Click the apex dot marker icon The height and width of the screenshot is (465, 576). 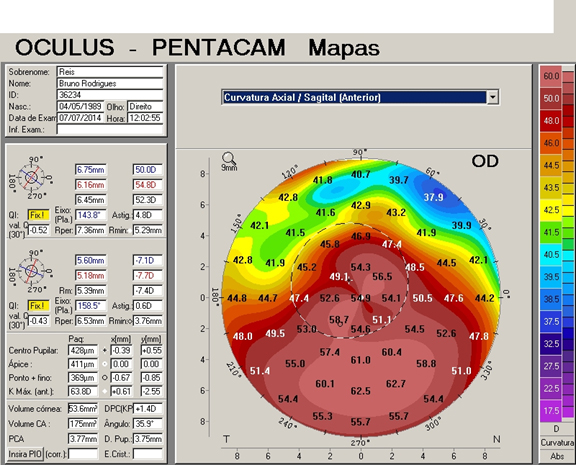coord(105,364)
